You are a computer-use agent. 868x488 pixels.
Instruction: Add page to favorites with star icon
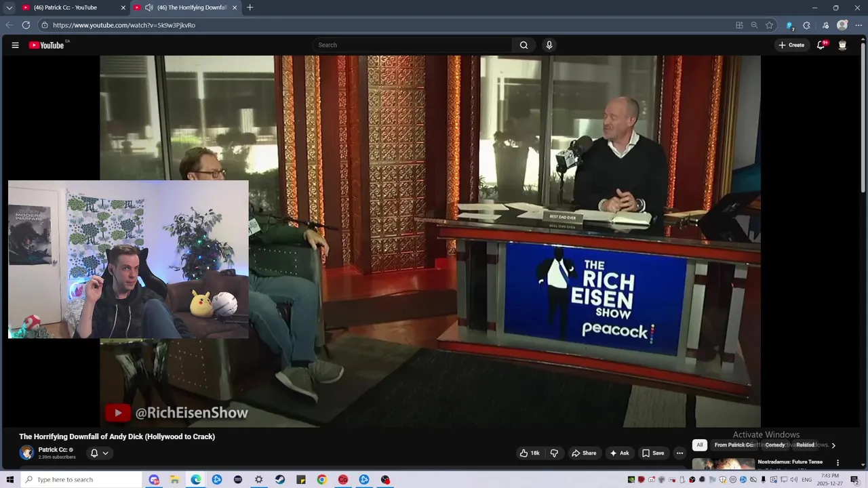click(769, 25)
